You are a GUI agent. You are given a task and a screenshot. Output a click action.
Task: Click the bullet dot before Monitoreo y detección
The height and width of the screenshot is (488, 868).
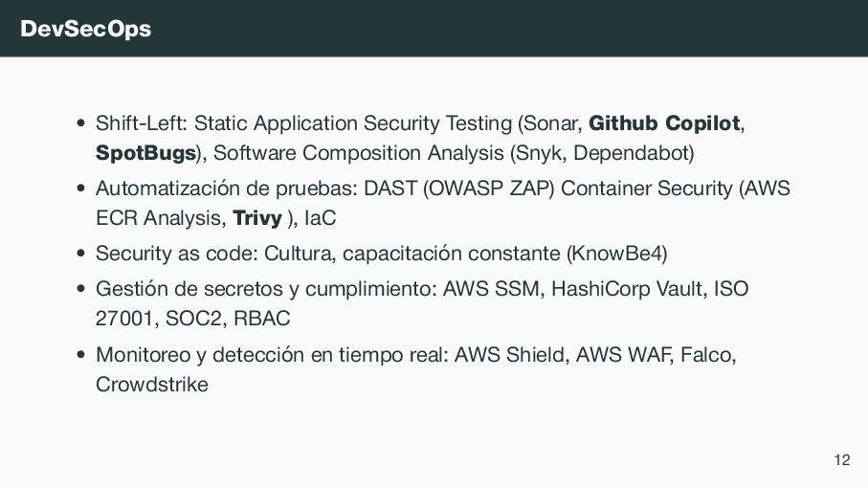(x=81, y=355)
